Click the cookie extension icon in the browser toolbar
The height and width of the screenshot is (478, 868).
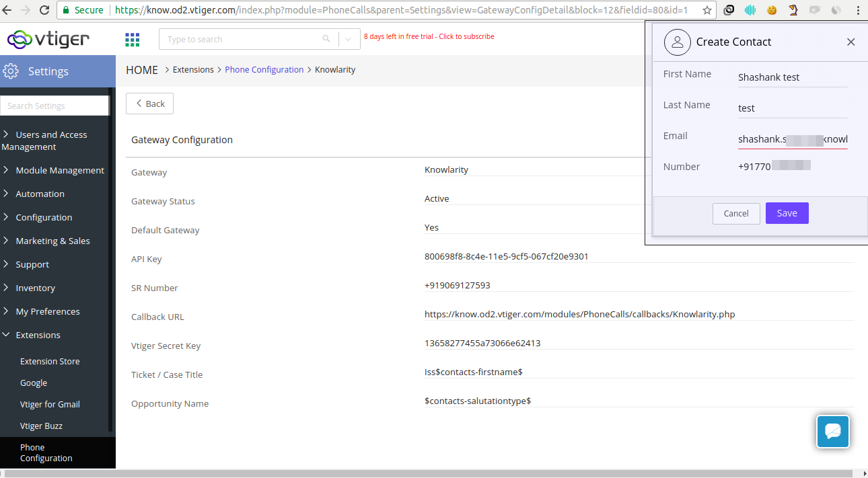click(772, 10)
